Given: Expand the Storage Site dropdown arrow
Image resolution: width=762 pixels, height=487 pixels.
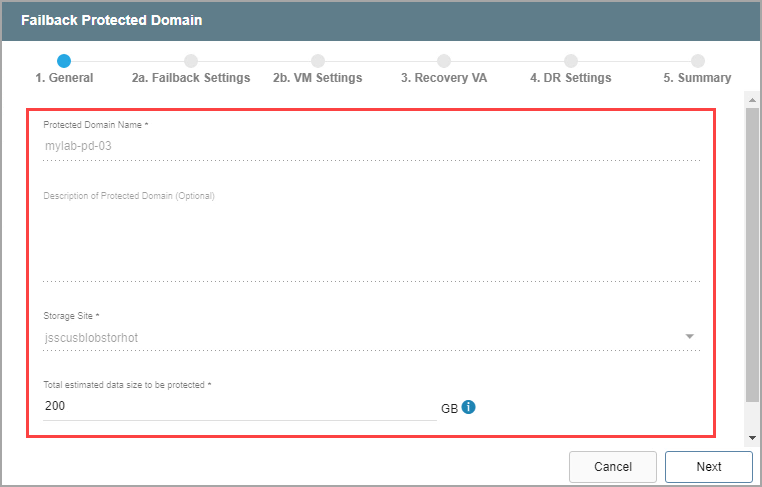Looking at the screenshot, I should [689, 337].
